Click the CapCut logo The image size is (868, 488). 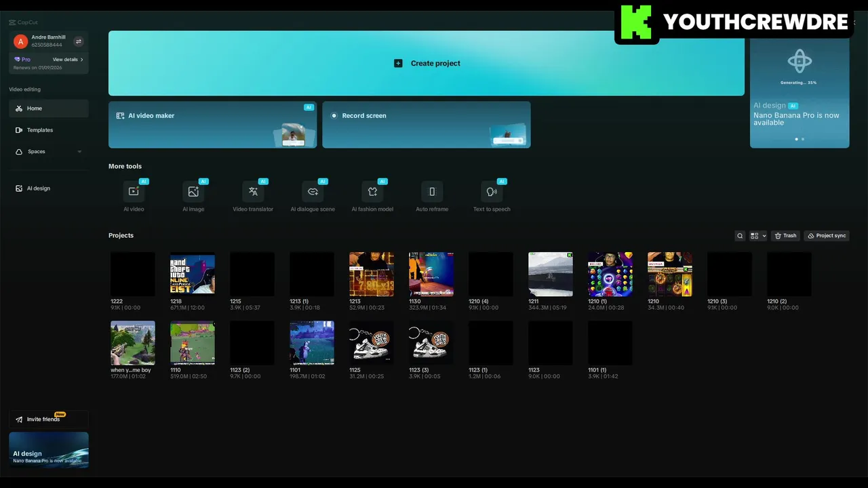pos(23,22)
